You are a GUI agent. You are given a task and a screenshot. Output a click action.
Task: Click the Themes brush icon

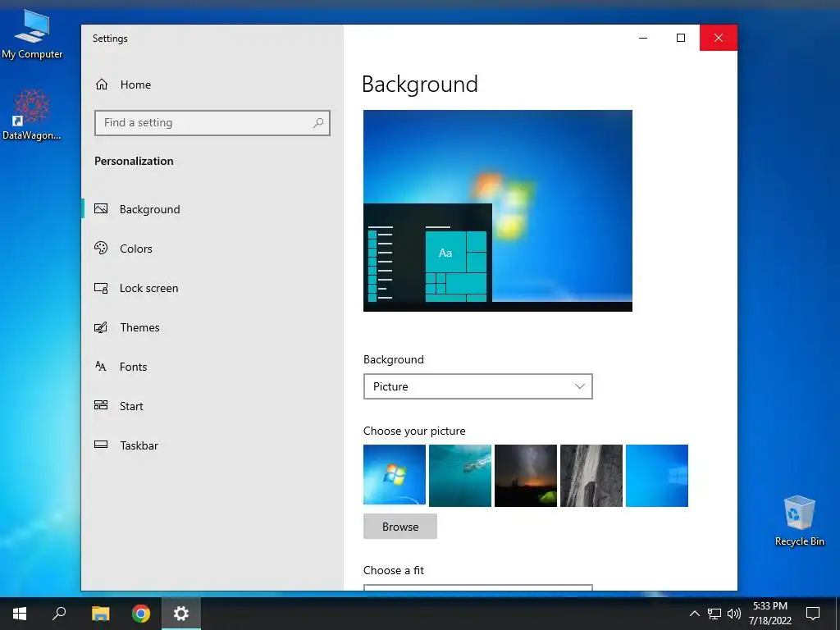[x=101, y=326]
